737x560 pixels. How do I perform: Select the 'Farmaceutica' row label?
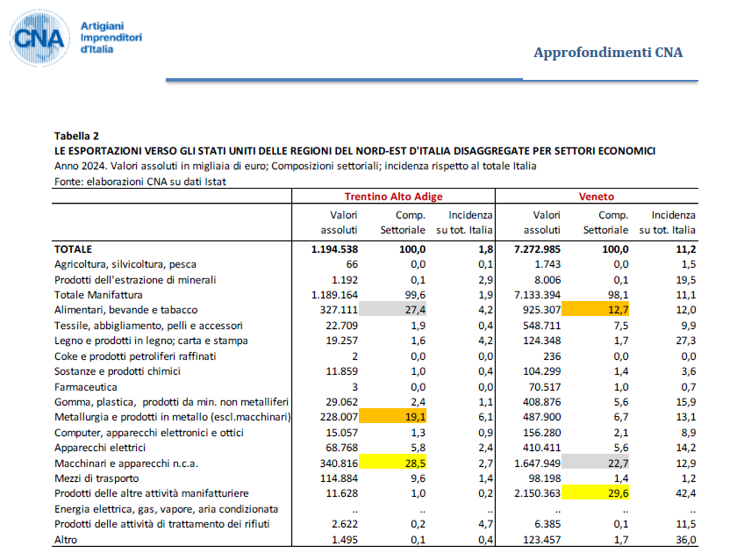(86, 387)
